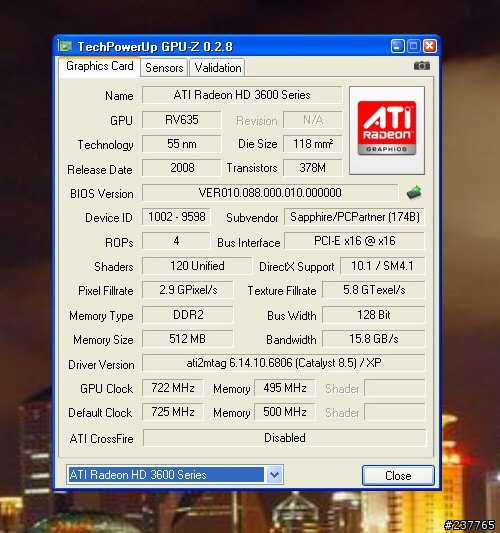Open the Validation tab
The image size is (500, 533).
pos(218,68)
